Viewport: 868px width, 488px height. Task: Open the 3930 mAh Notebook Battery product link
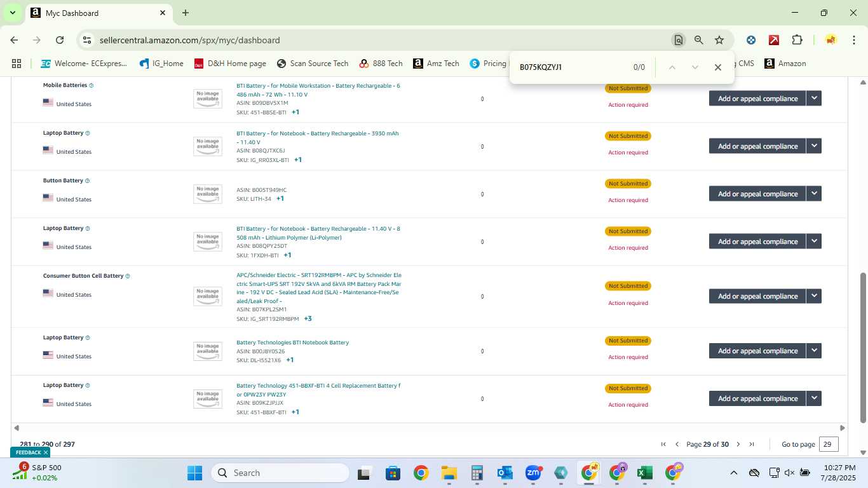(318, 138)
